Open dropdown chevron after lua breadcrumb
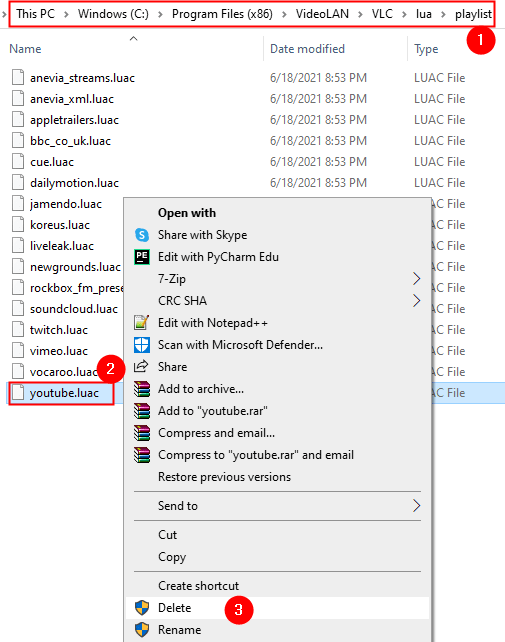505x642 pixels. point(444,15)
